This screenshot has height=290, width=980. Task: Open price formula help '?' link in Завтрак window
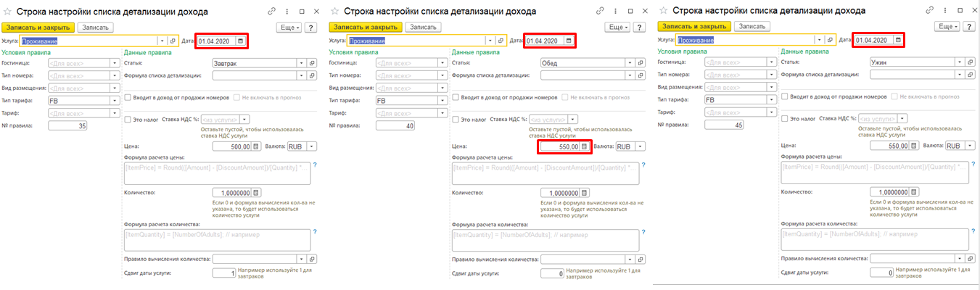tap(314, 165)
